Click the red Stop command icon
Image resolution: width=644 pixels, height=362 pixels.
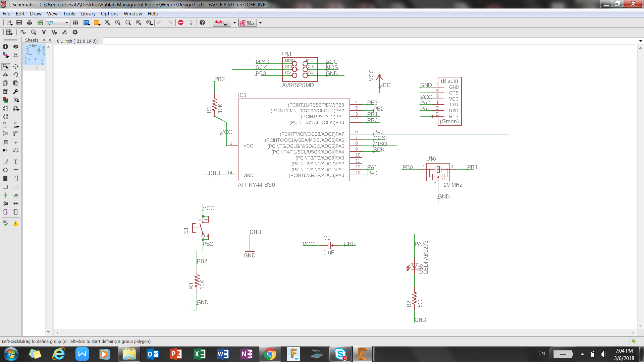click(181, 22)
